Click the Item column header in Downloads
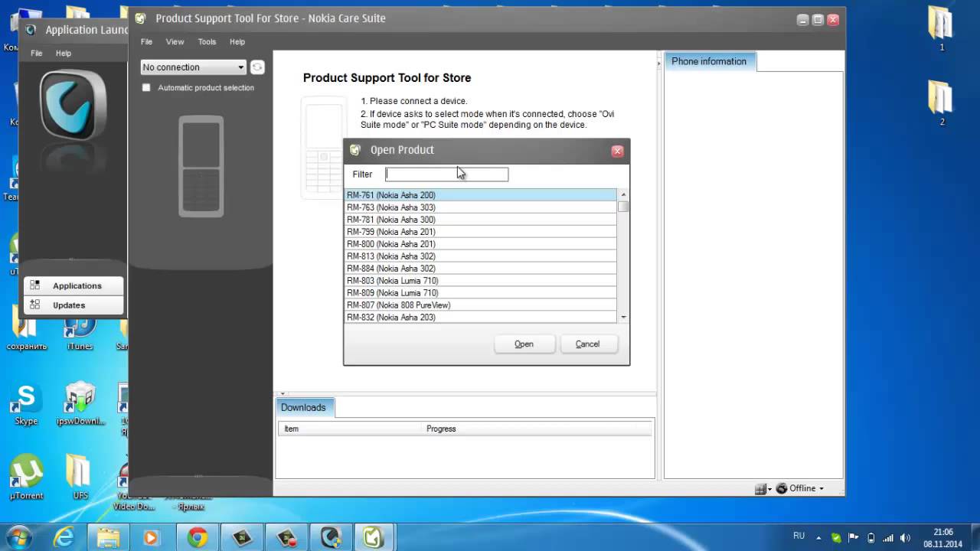The width and height of the screenshot is (980, 551). tap(350, 429)
